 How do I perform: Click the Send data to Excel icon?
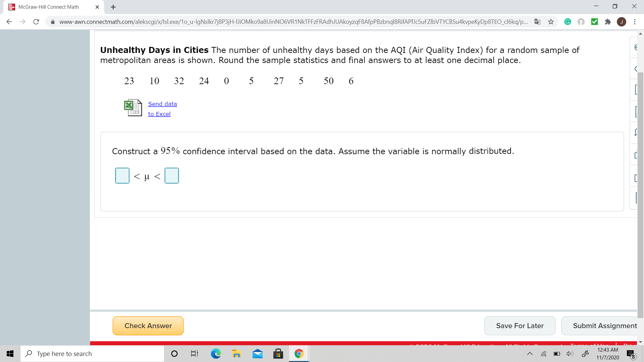click(x=132, y=109)
